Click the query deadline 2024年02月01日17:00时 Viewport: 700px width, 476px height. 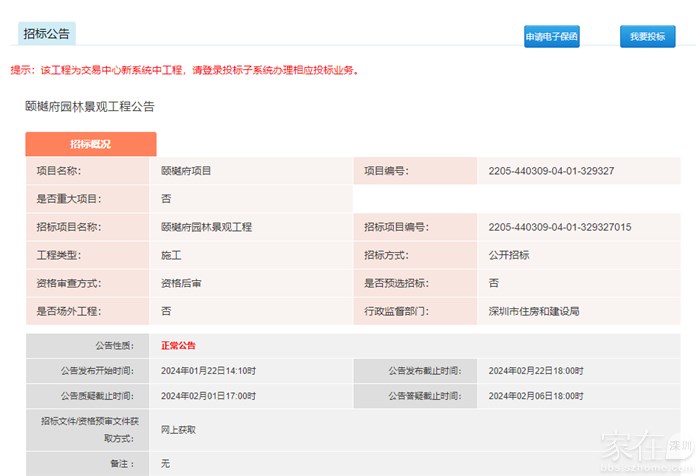209,396
